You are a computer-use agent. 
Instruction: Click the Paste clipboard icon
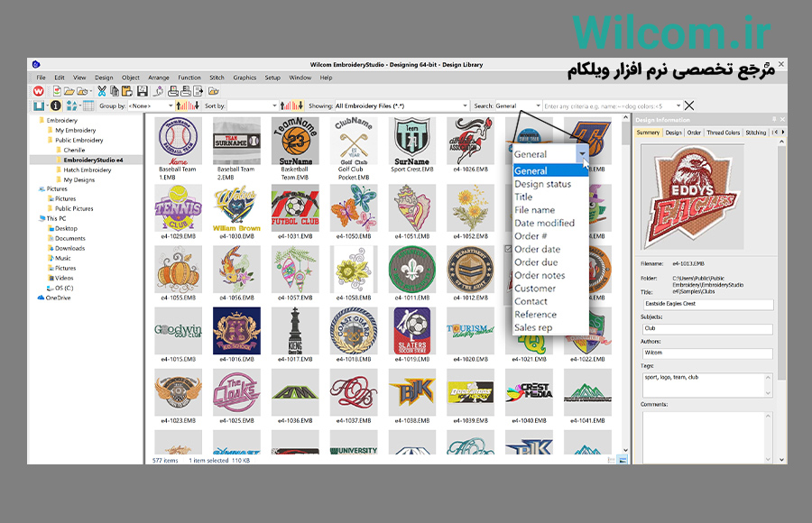point(127,91)
